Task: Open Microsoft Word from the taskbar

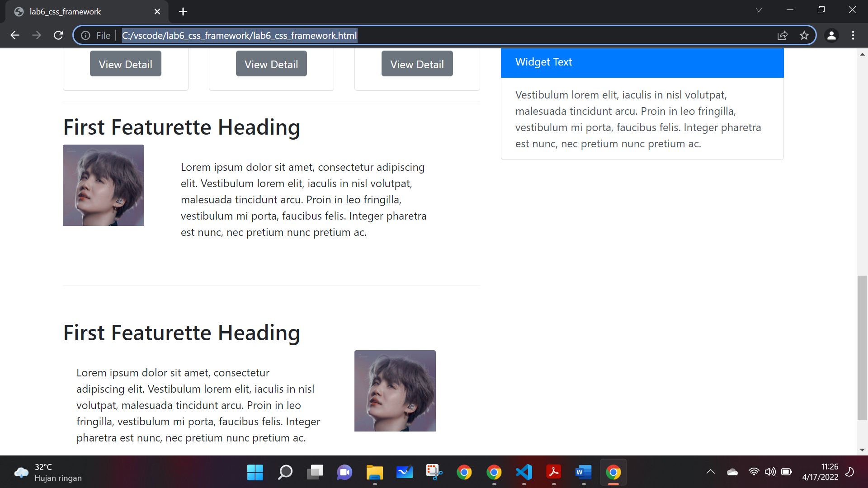Action: [x=583, y=472]
